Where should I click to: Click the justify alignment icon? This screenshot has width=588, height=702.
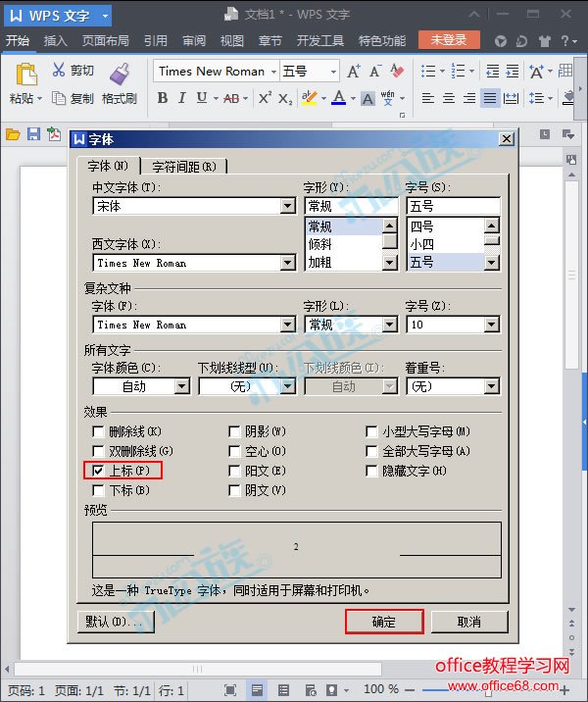489,98
